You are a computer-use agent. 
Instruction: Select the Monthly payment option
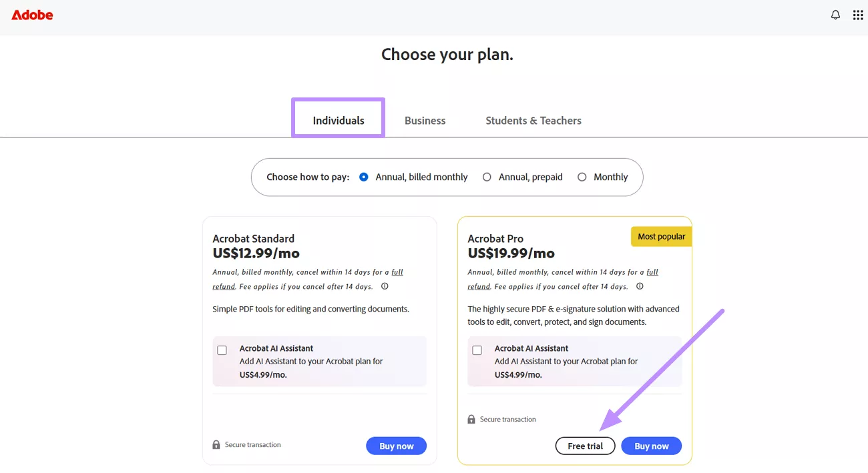coord(582,177)
